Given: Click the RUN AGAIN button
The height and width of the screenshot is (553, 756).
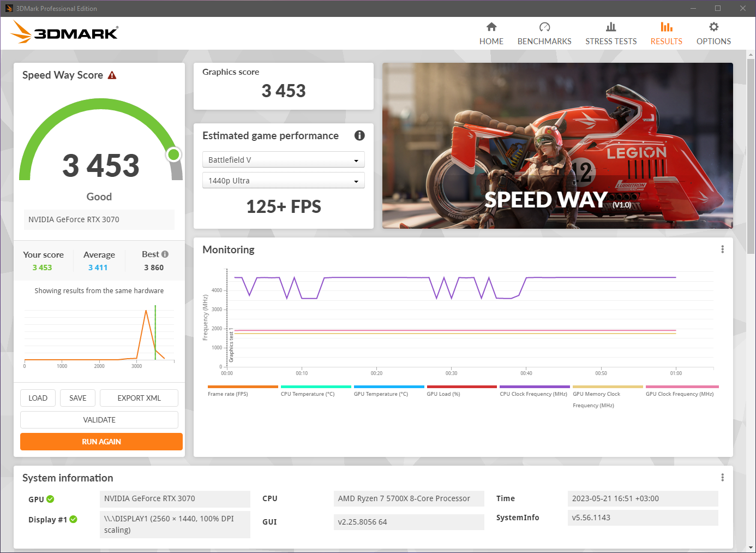Looking at the screenshot, I should pos(101,442).
